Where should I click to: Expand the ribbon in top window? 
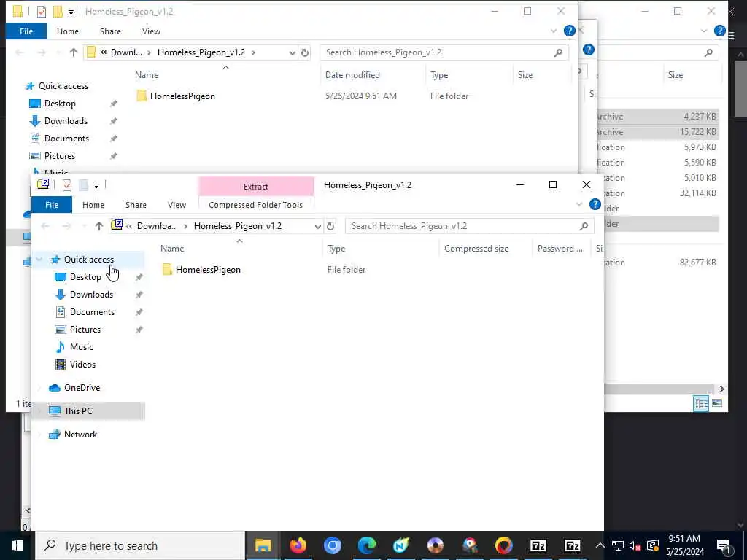pyautogui.click(x=553, y=31)
